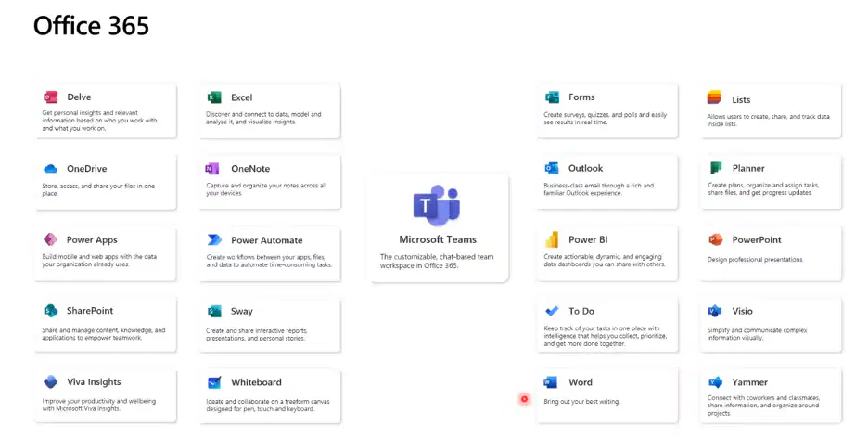Click the Microsoft Teams logo
This screenshot has height=438, width=868.
pyautogui.click(x=438, y=205)
